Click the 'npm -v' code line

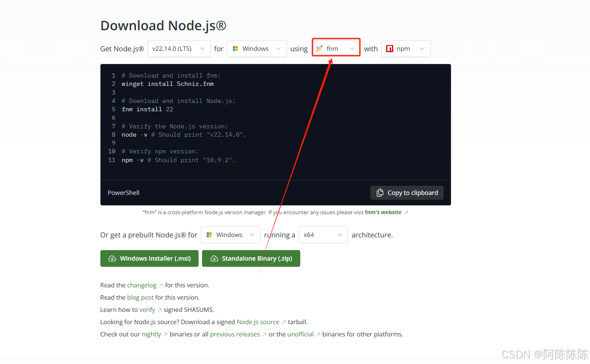coord(178,160)
